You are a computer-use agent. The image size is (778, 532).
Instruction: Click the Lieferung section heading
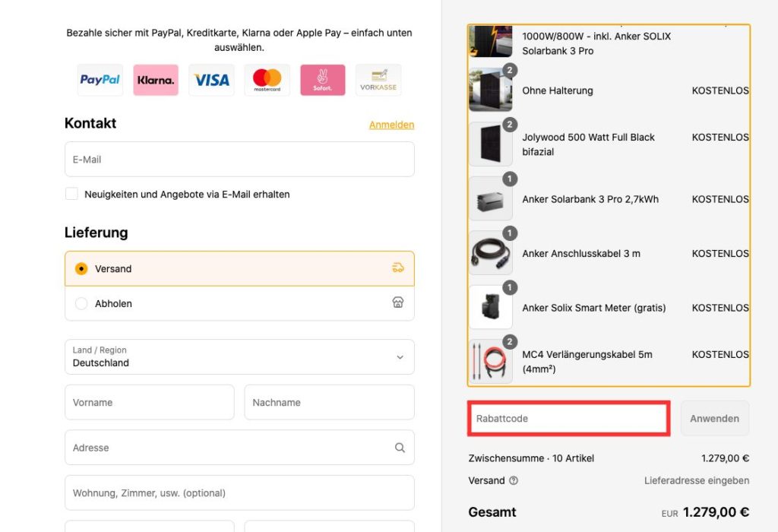(96, 233)
